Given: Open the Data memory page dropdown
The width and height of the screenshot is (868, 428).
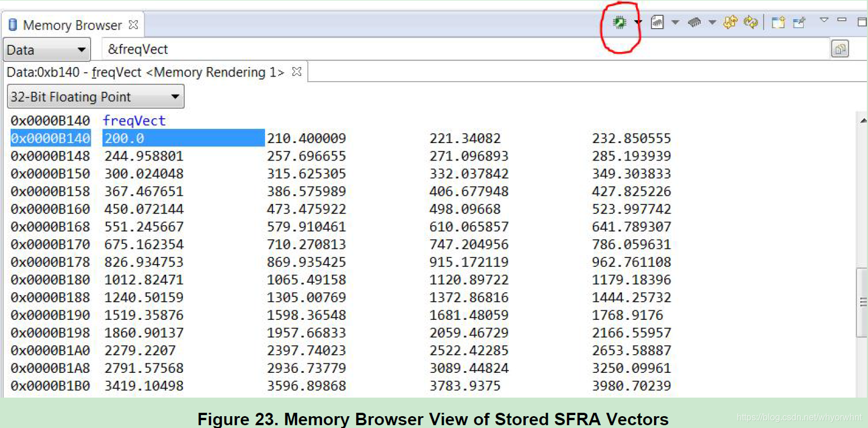Looking at the screenshot, I should coord(47,50).
